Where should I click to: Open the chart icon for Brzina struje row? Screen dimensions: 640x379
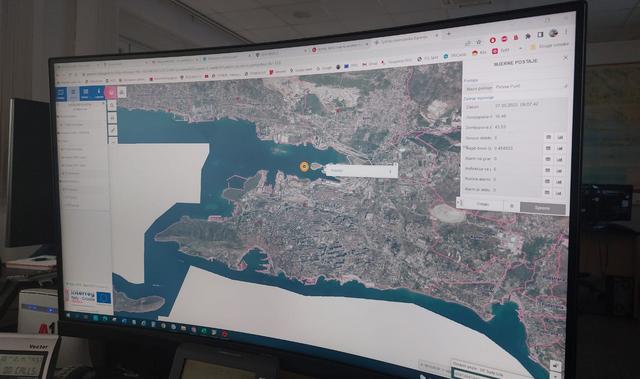[x=560, y=148]
